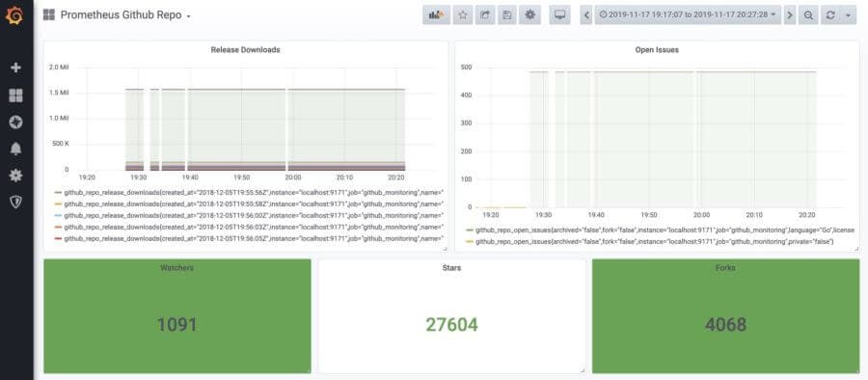Click the dashboard grid icon beside title
868x380 pixels.
click(49, 15)
